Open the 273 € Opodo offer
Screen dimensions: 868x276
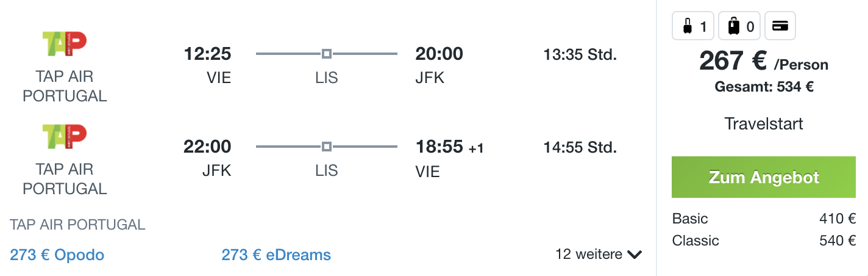click(x=57, y=255)
